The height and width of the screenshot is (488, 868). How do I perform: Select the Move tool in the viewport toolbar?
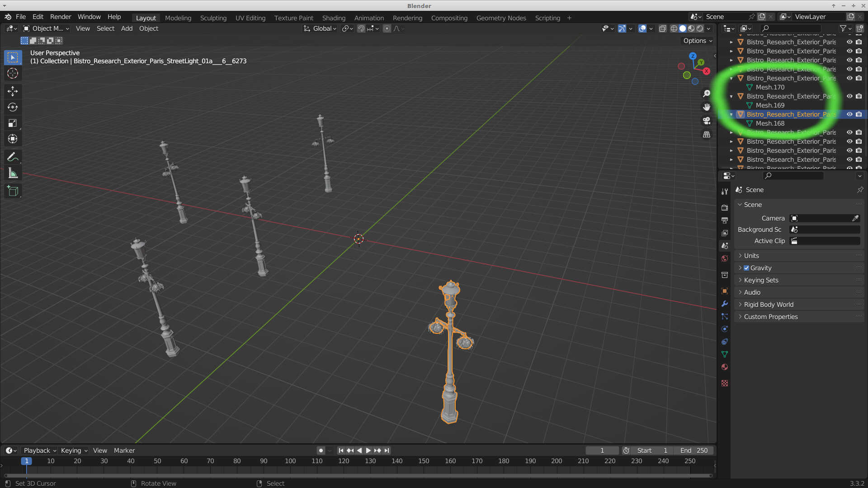(13, 91)
